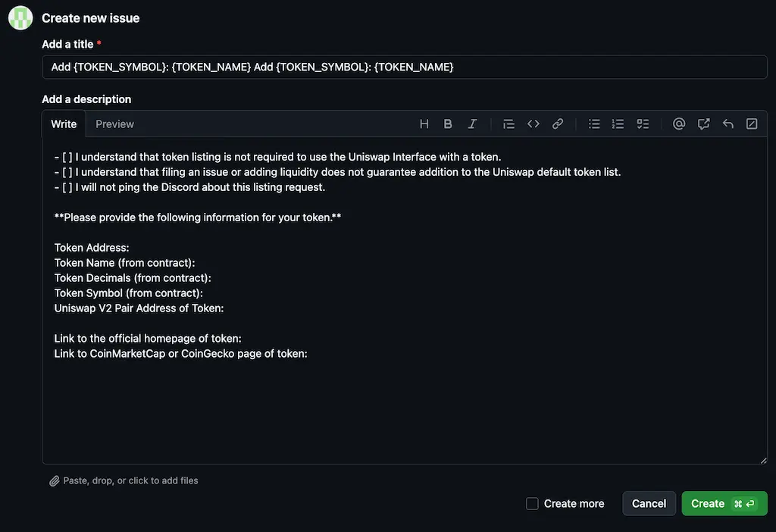Click Paste, drop, or click to add files
Viewport: 776px width, 532px height.
tap(130, 480)
